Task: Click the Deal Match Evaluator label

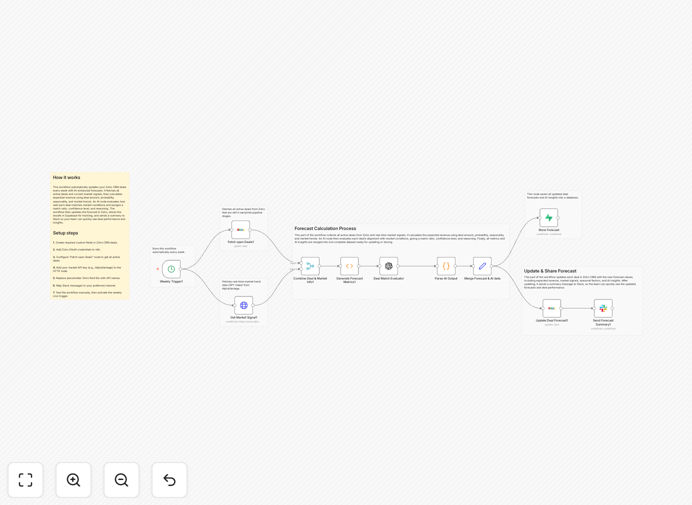Action: [x=388, y=279]
